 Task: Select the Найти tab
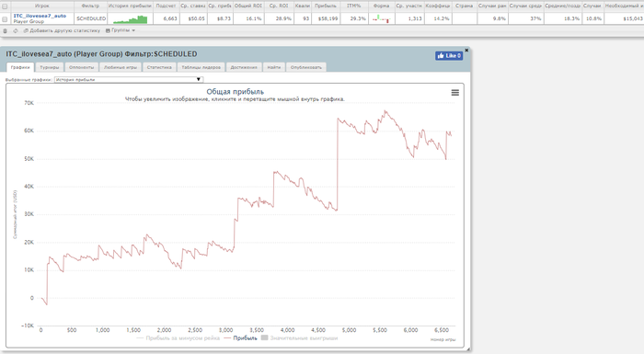[274, 67]
